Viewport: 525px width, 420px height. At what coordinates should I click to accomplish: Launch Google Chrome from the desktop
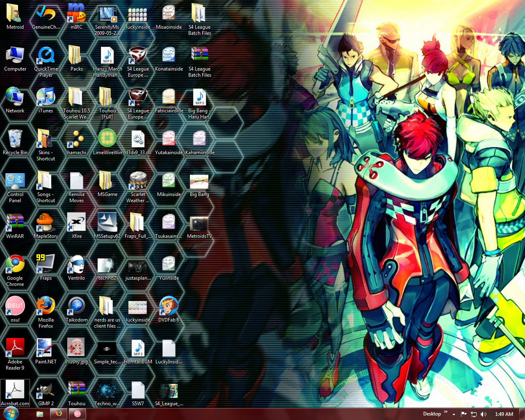pyautogui.click(x=15, y=271)
